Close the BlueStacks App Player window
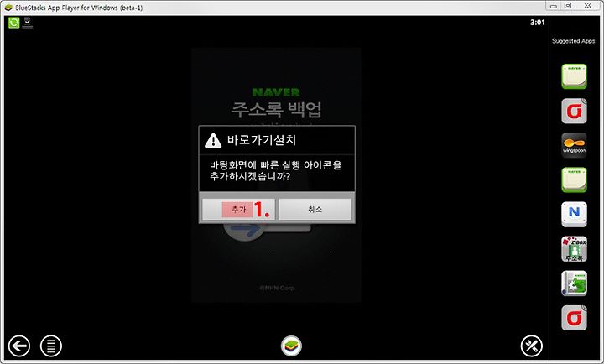The image size is (604, 364). point(587,6)
